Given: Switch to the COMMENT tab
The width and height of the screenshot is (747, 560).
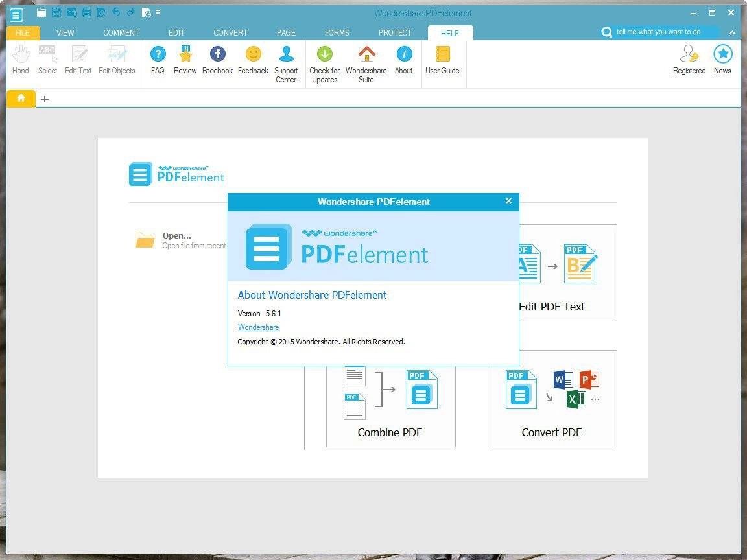Looking at the screenshot, I should coord(121,33).
